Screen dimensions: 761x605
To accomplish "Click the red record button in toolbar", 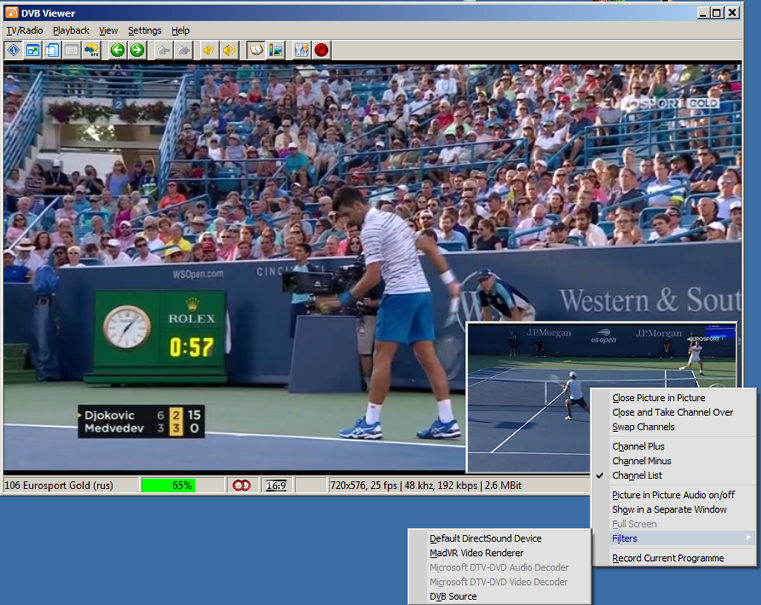I will 322,50.
